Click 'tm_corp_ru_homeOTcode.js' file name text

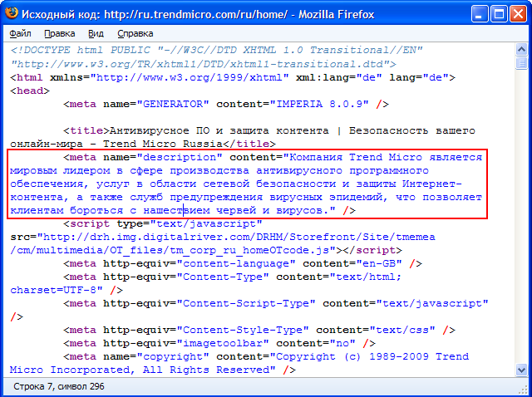(249, 250)
